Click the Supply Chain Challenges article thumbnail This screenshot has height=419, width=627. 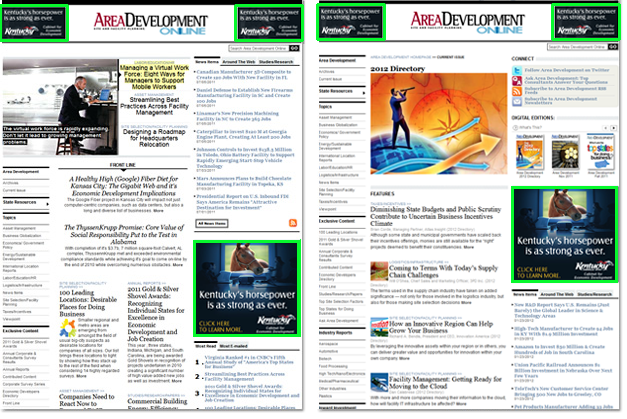point(379,271)
